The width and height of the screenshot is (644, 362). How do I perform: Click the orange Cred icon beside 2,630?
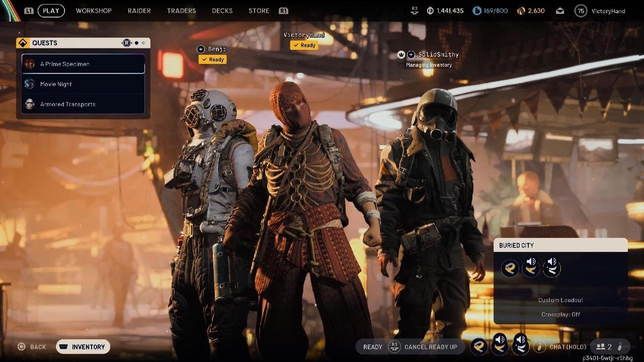(521, 11)
